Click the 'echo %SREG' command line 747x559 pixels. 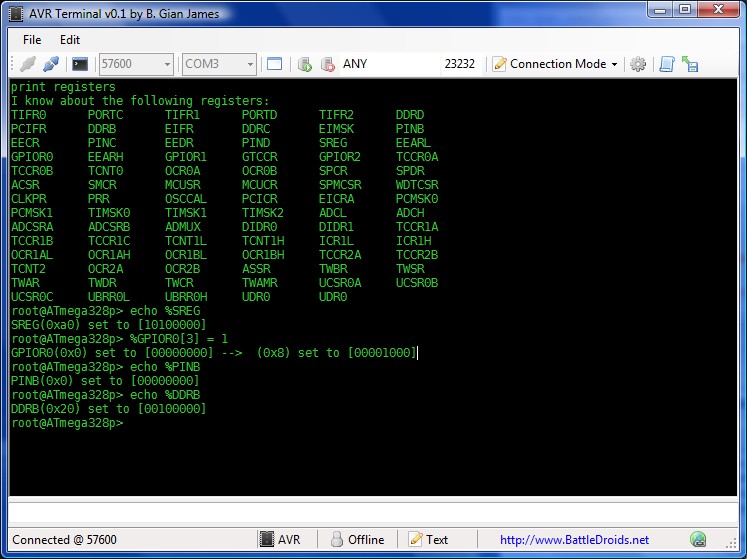[x=106, y=311]
